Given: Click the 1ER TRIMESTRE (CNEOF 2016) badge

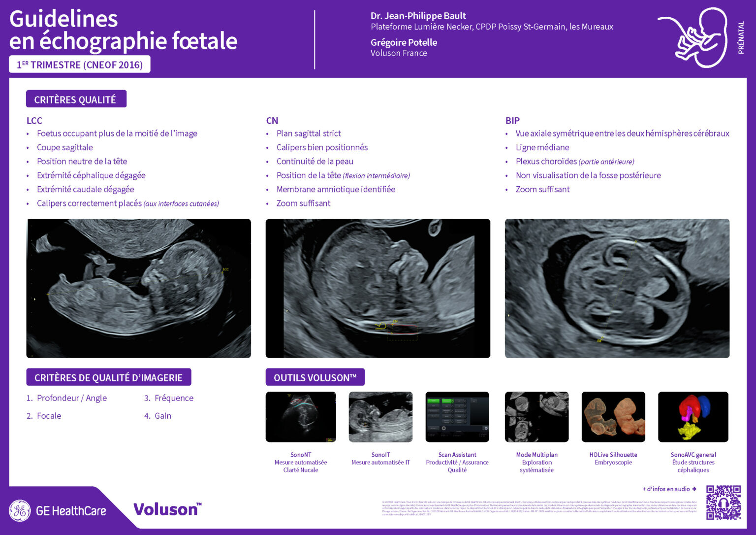Looking at the screenshot, I should click(x=80, y=65).
